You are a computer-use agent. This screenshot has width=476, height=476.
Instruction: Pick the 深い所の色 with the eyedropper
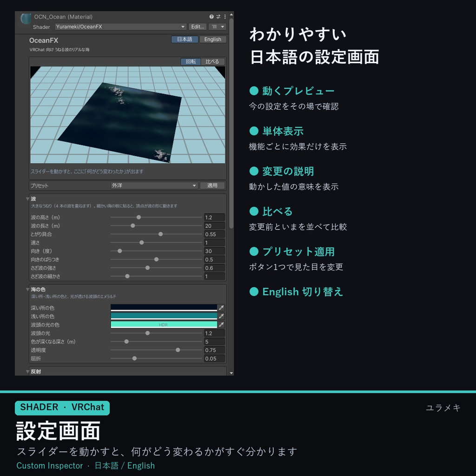(x=222, y=308)
